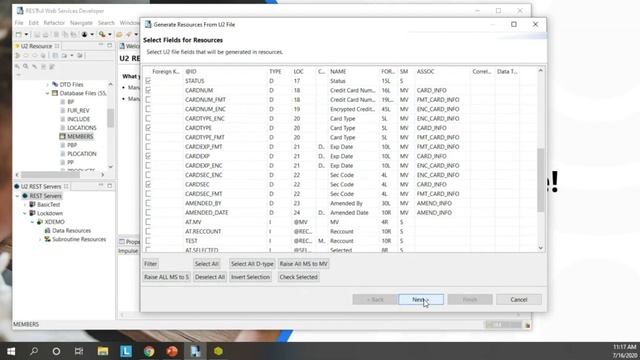Open the Windows Start menu
This screenshot has height=360, width=640.
[11, 351]
